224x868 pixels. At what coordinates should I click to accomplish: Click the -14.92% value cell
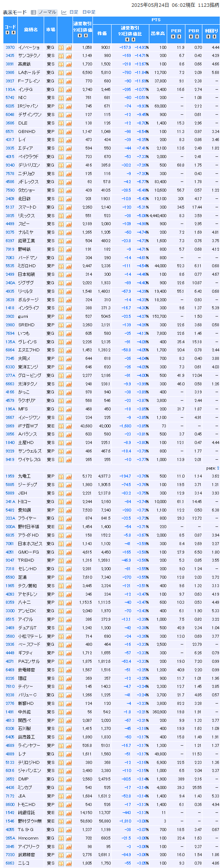point(142,47)
